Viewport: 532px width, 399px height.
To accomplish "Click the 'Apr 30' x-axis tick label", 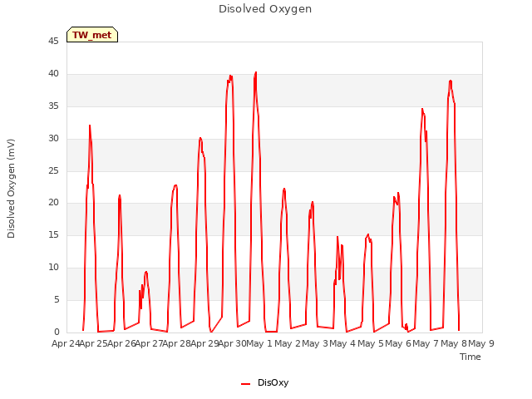I will pos(232,343).
